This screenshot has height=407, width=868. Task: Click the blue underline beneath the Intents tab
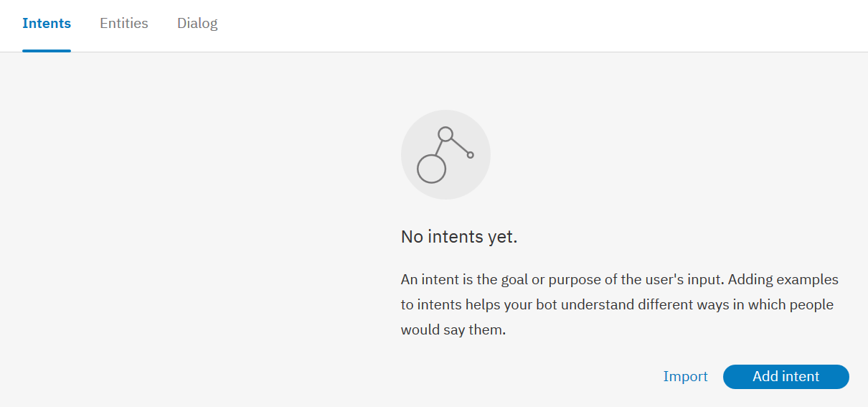pyautogui.click(x=47, y=50)
